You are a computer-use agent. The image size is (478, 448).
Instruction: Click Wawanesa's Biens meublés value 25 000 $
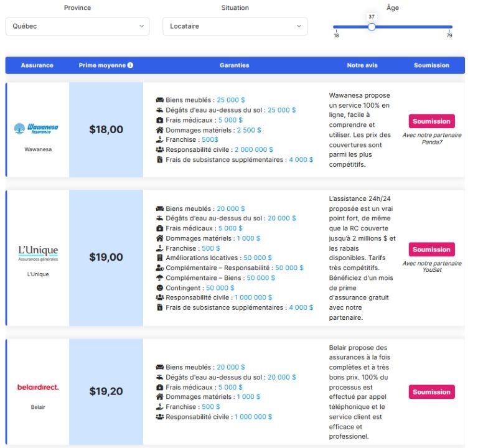click(x=231, y=100)
